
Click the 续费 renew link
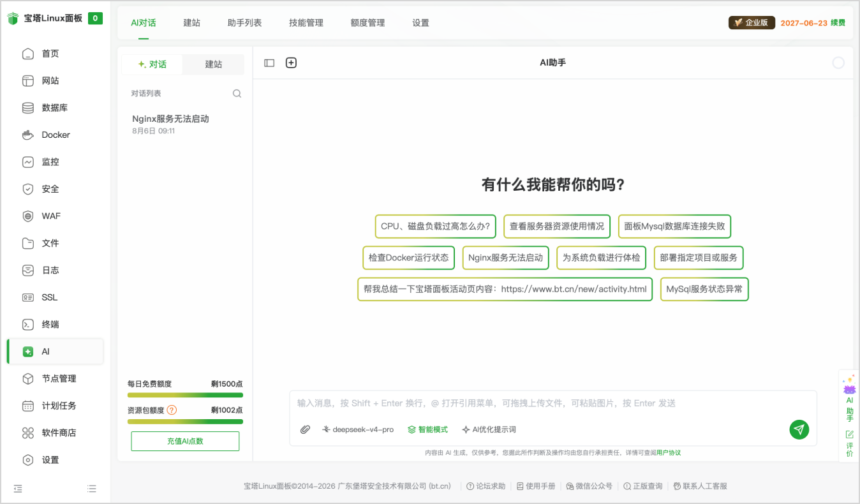pos(838,22)
